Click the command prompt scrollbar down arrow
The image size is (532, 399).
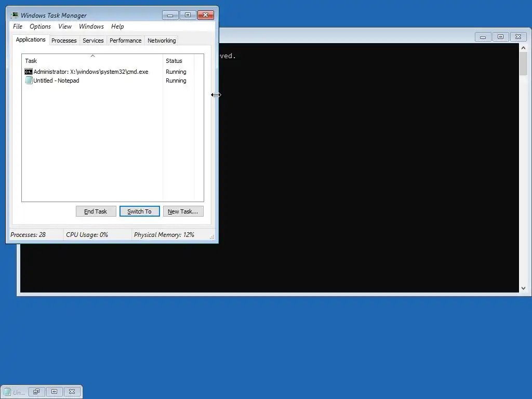[524, 288]
